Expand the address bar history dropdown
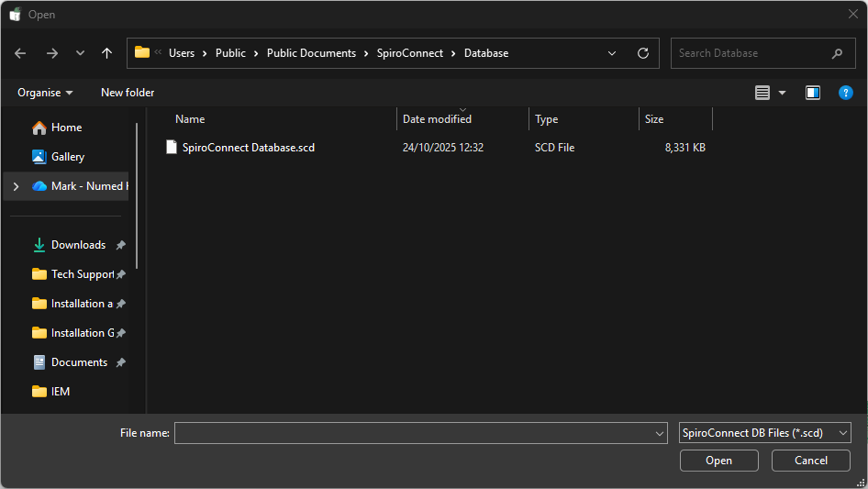This screenshot has width=868, height=489. (x=612, y=53)
